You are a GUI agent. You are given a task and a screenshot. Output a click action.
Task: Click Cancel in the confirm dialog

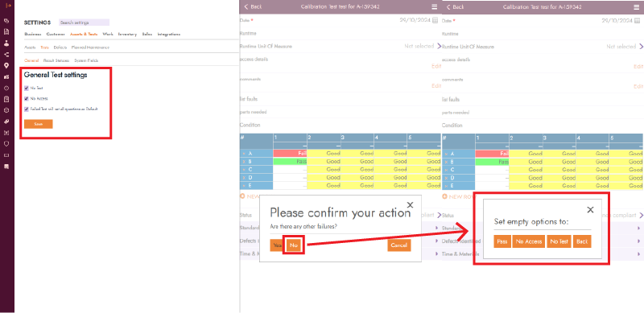coord(398,245)
